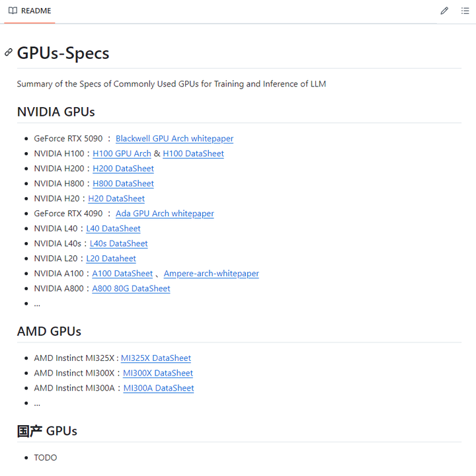Open the Ampere-arch-whitepaper link
This screenshot has width=476, height=476.
point(211,274)
